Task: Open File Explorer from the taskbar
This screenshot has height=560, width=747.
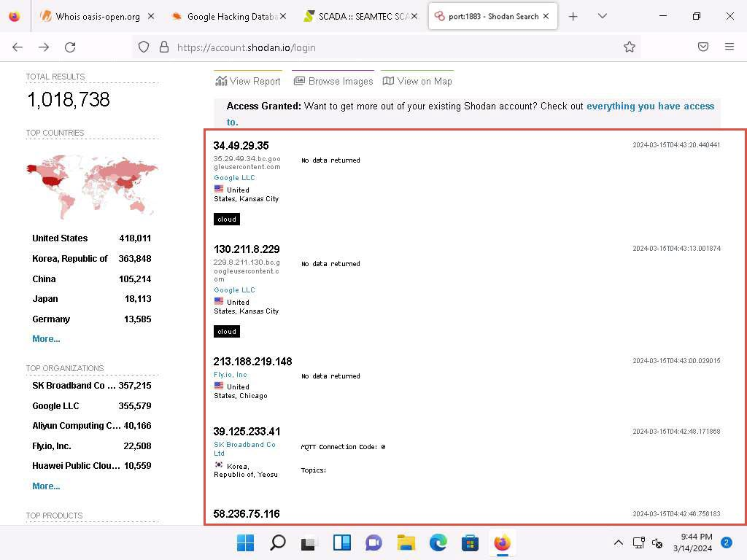Action: pyautogui.click(x=406, y=542)
